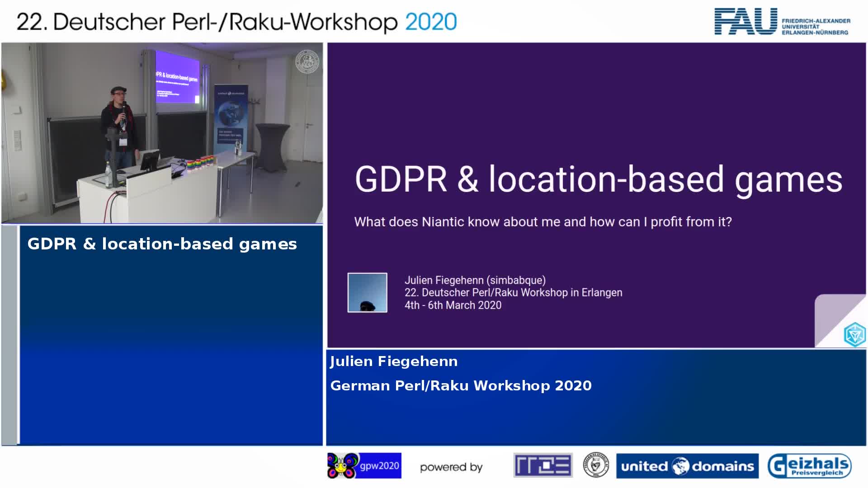Click the main slide title text
The width and height of the screenshot is (868, 488).
pos(598,179)
